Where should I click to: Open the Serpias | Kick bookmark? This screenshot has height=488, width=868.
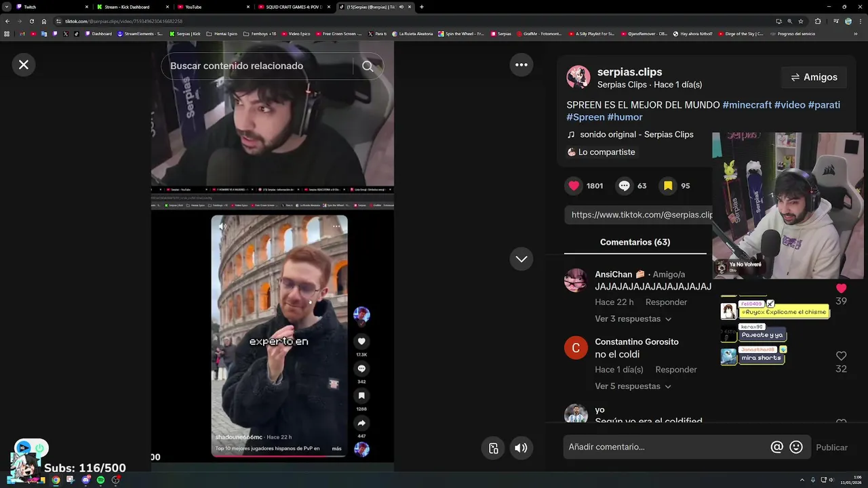(x=185, y=34)
